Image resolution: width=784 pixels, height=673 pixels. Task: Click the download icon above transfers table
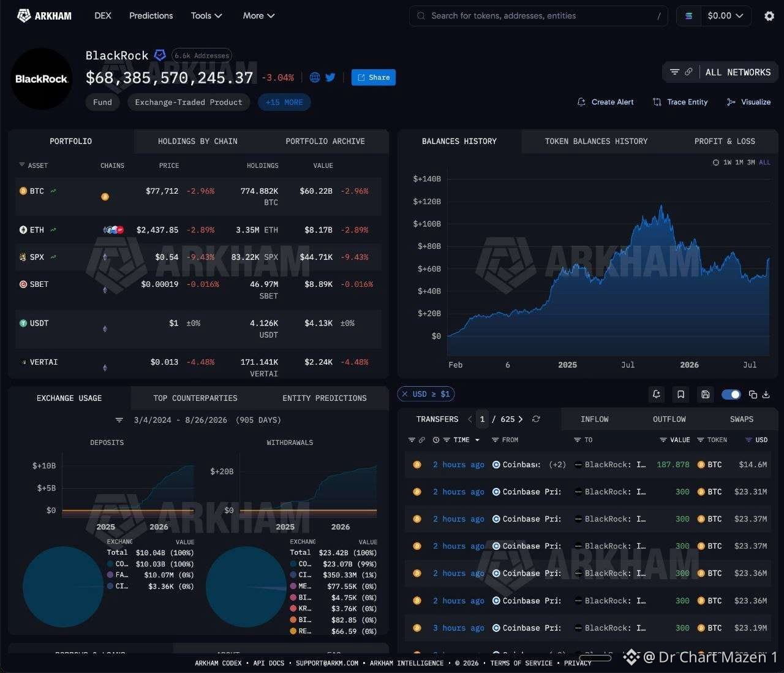pos(766,394)
